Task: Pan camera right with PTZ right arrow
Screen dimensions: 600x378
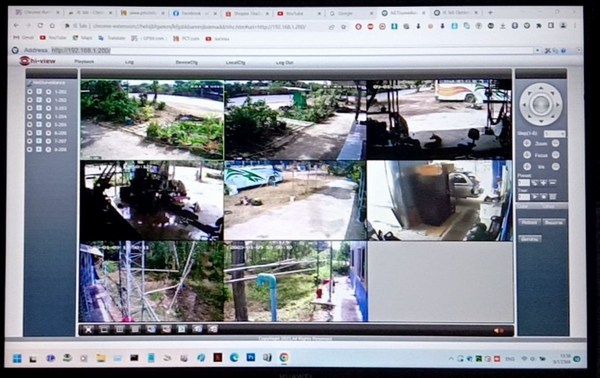Action: click(557, 104)
